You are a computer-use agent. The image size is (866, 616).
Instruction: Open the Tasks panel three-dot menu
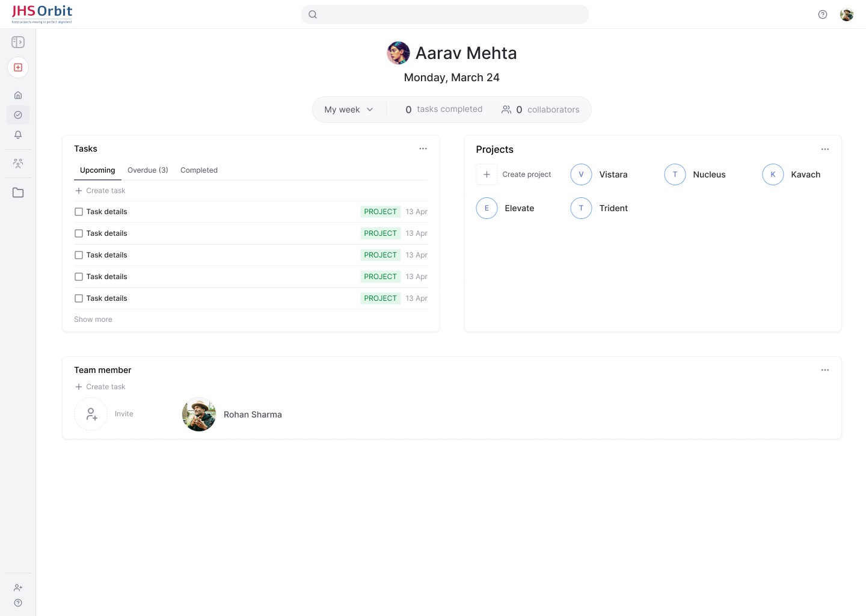click(x=423, y=149)
